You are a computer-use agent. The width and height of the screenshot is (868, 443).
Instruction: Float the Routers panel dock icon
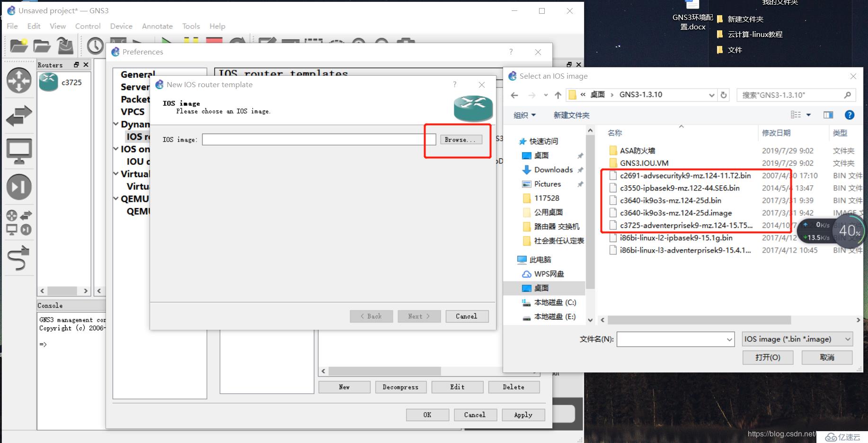(76, 64)
